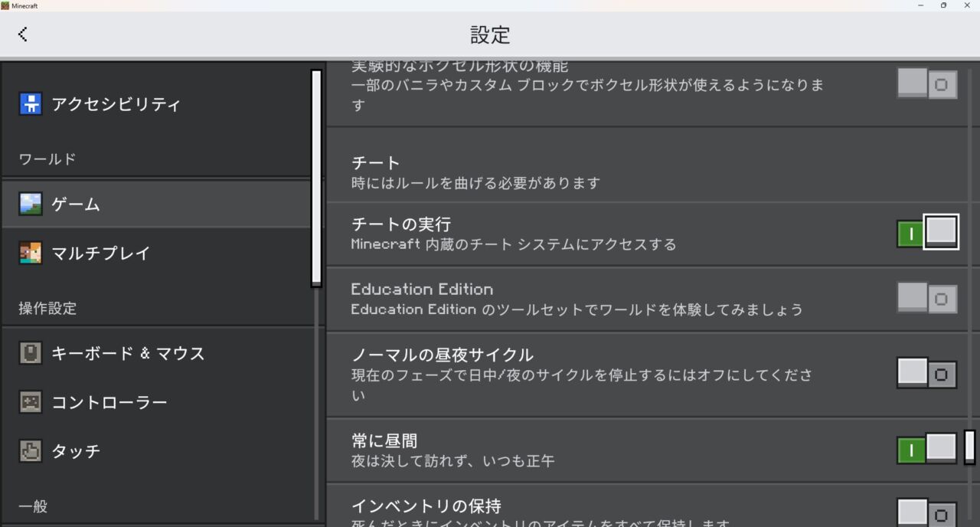Viewport: 980px width, 527px height.
Task: Click the 現在のフェーズで日中/夜のサイクル description
Action: (582, 385)
